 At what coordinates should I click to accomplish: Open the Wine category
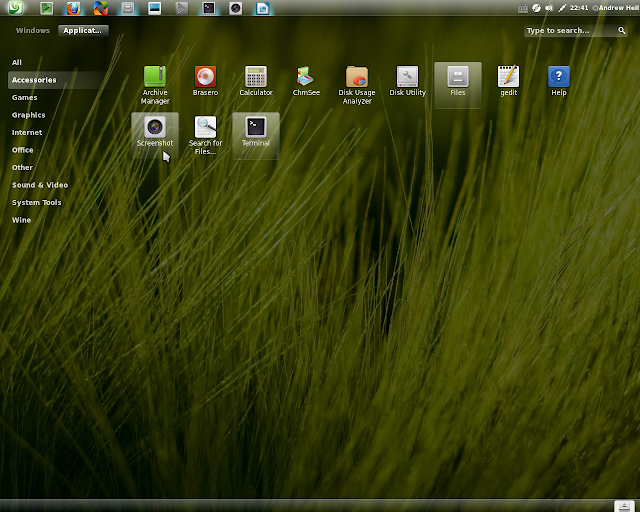(x=21, y=220)
